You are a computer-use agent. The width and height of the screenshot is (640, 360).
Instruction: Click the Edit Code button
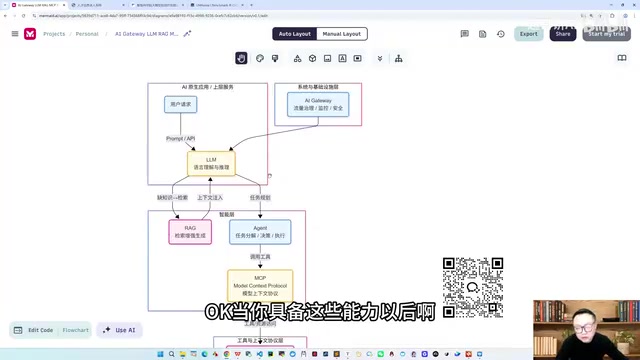coord(33,330)
